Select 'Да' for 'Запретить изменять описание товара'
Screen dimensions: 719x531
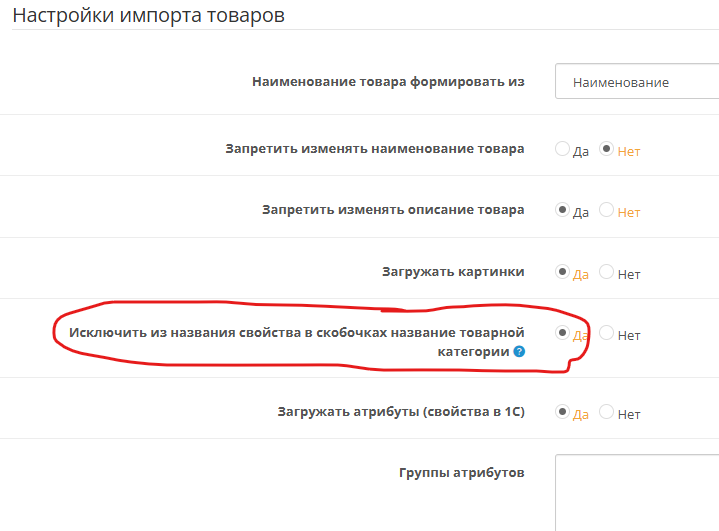[562, 210]
